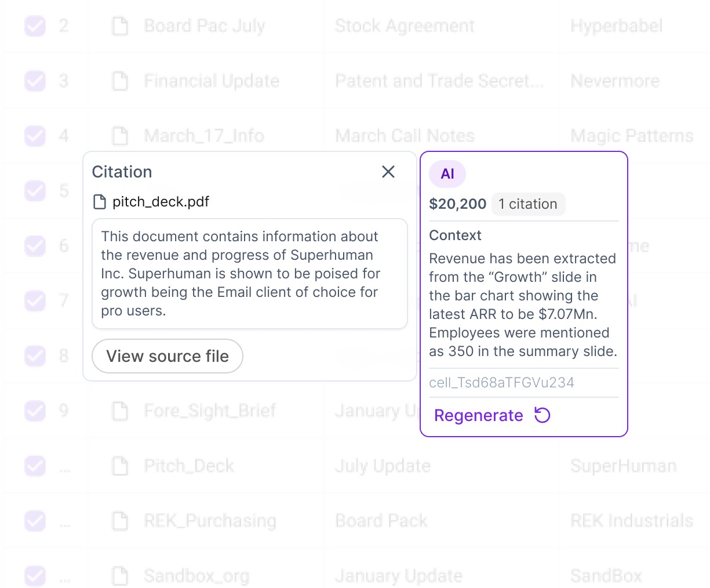Click the AI badge in the cell popup
710x588 pixels.
point(447,174)
